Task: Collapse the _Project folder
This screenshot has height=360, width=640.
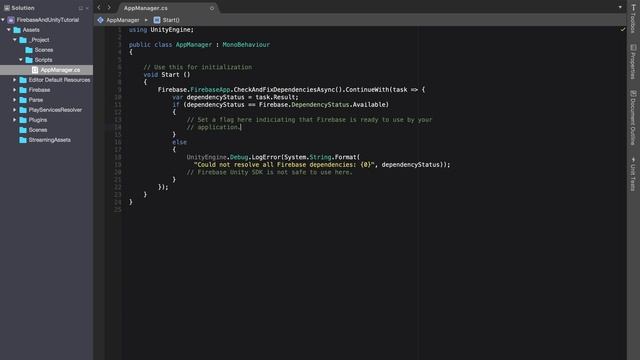Action: coord(15,40)
